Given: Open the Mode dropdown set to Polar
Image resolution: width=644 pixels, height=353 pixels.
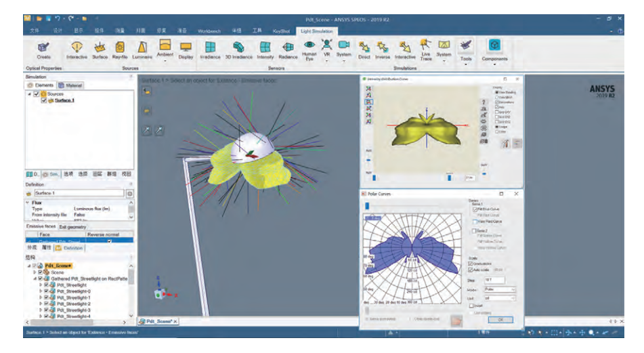Looking at the screenshot, I should tap(499, 289).
